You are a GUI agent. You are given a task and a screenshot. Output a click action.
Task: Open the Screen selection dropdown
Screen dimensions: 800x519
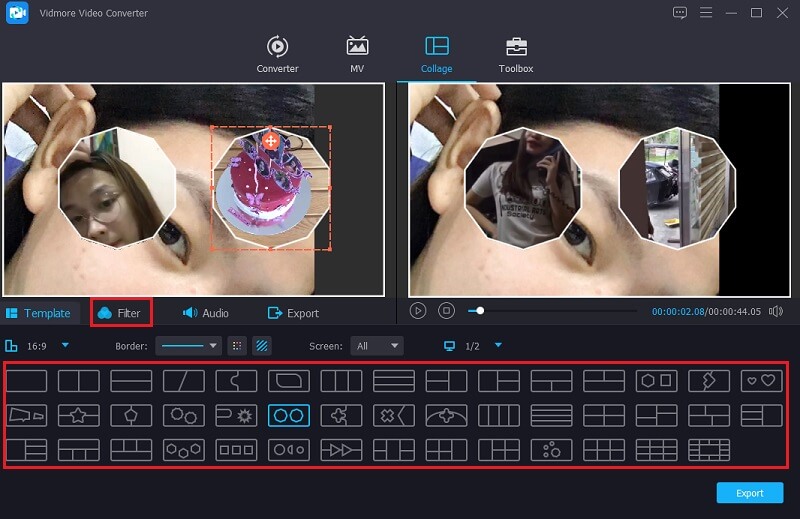(x=377, y=346)
